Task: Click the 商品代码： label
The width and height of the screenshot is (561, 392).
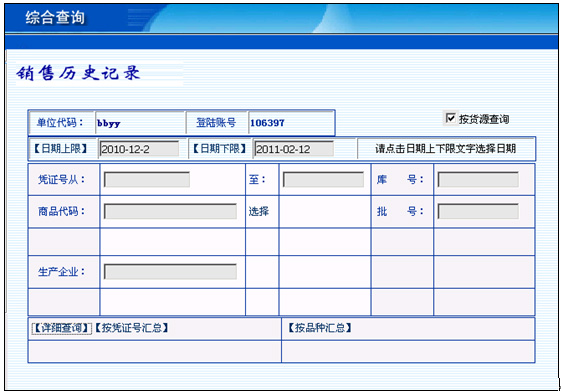Action: click(x=62, y=211)
